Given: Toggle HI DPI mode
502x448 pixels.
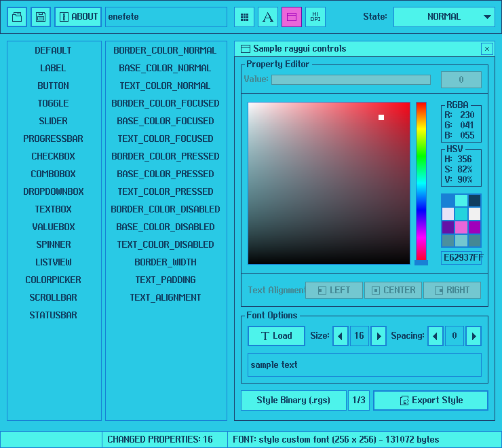Looking at the screenshot, I should [315, 17].
